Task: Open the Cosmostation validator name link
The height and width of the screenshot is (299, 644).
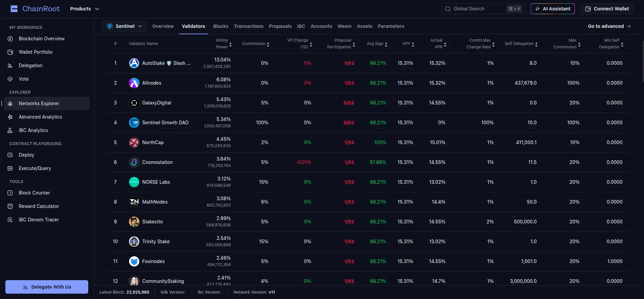Action: pos(157,162)
